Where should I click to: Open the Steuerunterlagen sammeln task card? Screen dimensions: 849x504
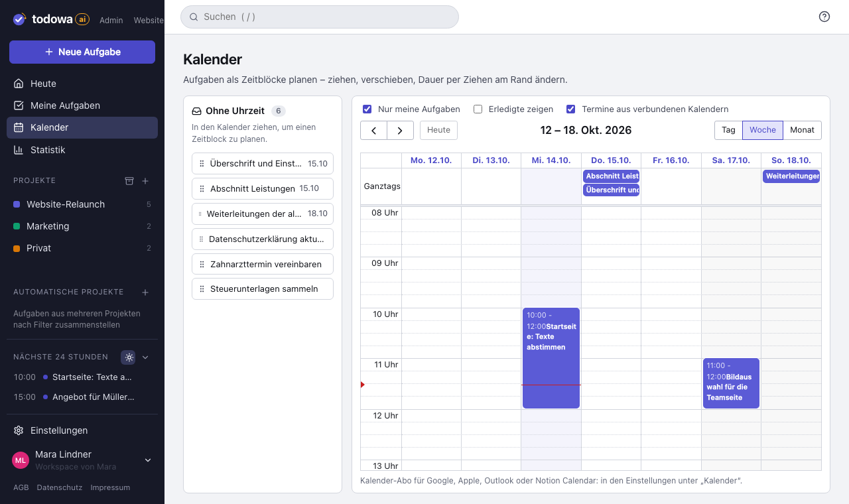(x=263, y=288)
